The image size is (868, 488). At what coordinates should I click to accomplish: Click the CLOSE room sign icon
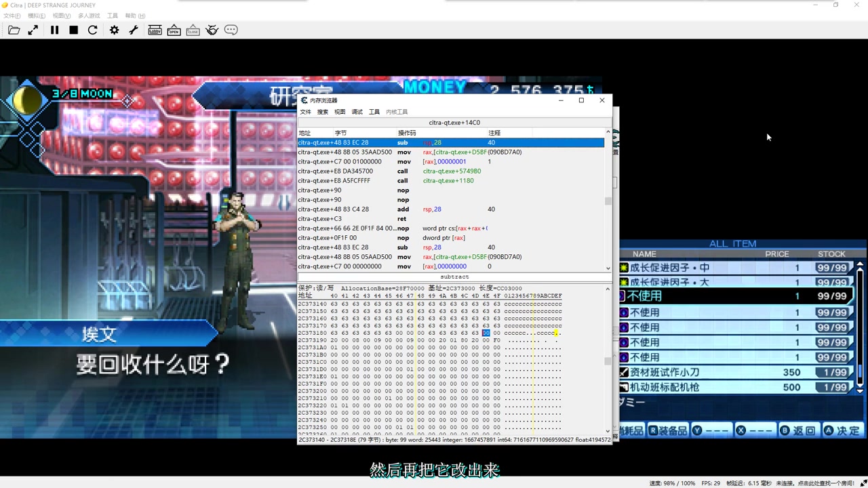pyautogui.click(x=193, y=30)
